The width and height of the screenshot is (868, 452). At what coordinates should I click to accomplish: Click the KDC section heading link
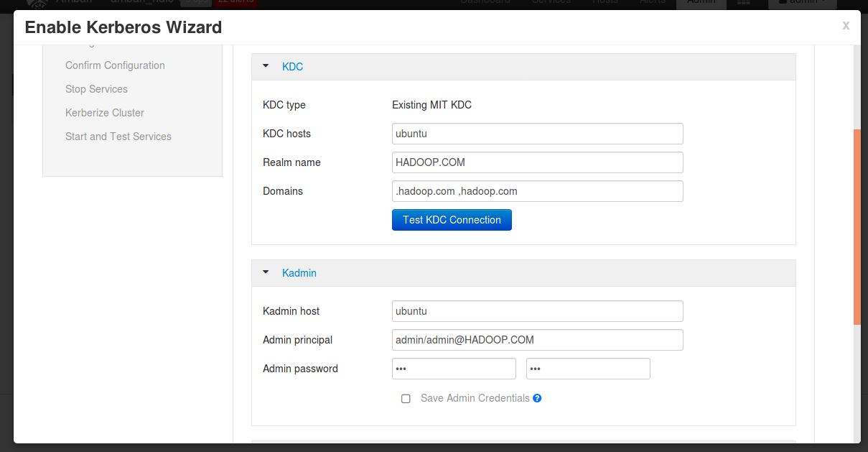pyautogui.click(x=292, y=67)
